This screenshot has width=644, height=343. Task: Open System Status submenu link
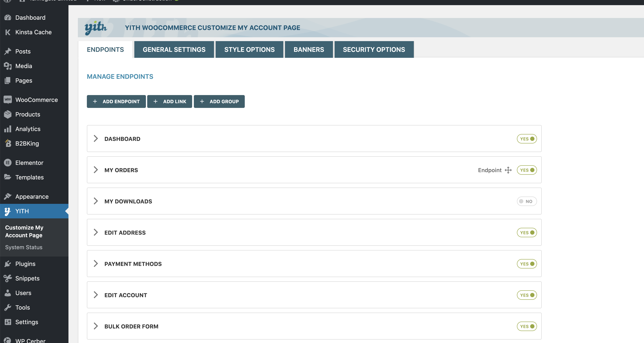coord(24,247)
